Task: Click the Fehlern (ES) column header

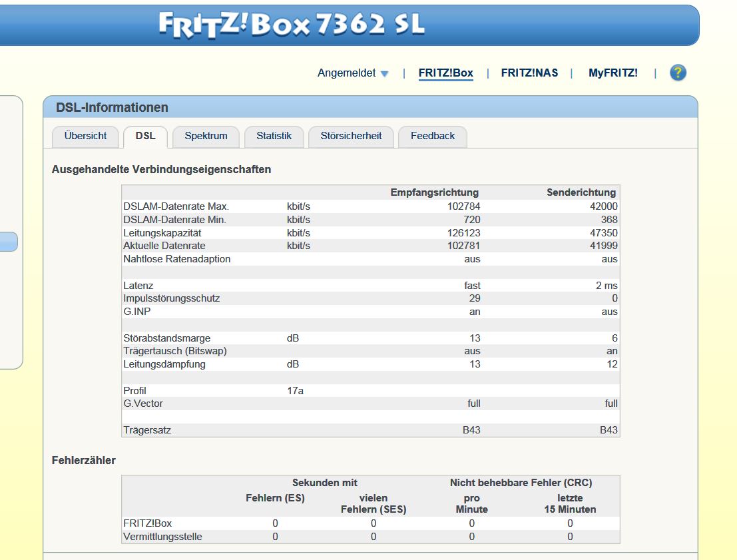Action: coord(275,498)
